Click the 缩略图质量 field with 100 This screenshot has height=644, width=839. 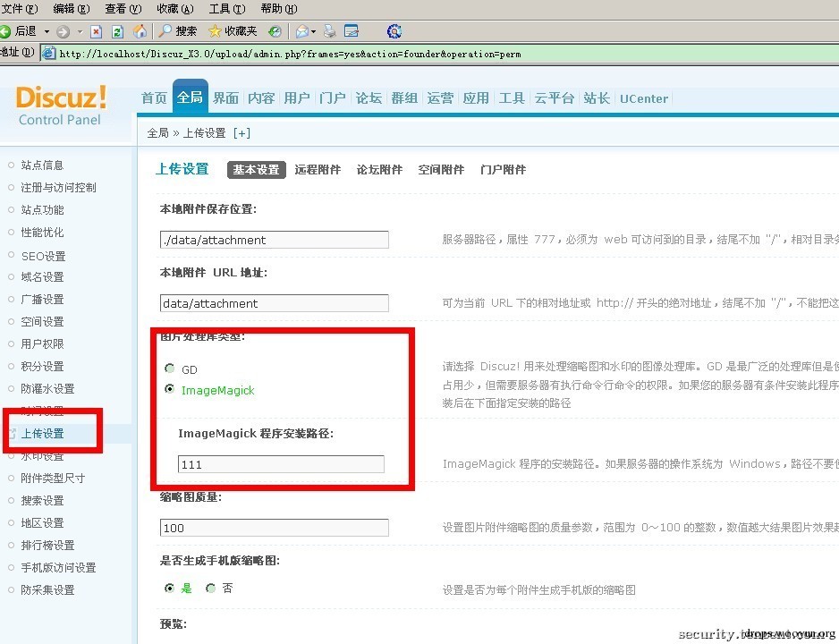[x=274, y=528]
